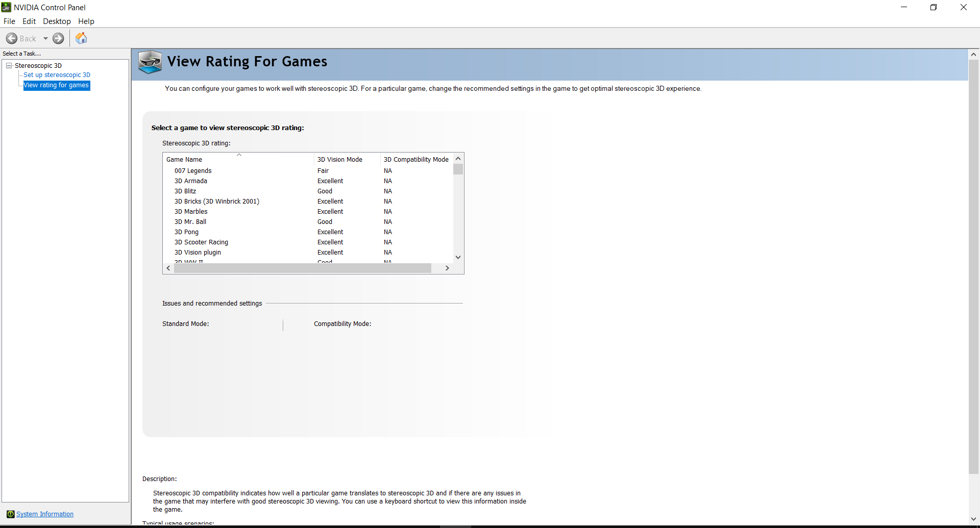Select 3D Blitz game row

click(308, 191)
